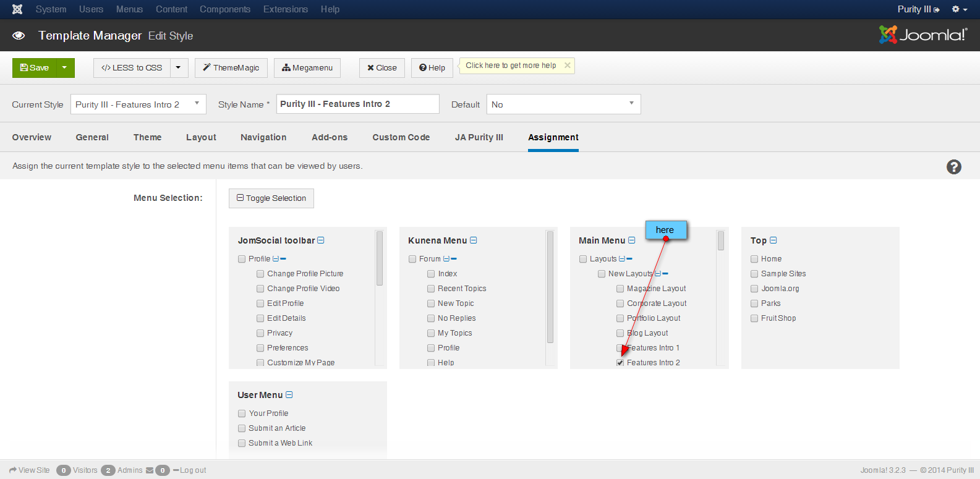This screenshot has width=980, height=479.
Task: Tick the Sample Sites checkbox
Action: (754, 274)
